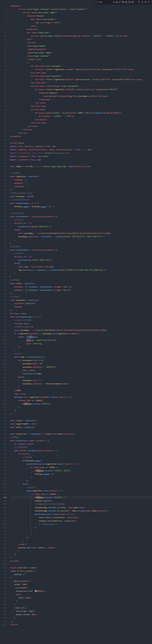This screenshot has height=644, width=152.
Task: Open color picker for #899fe1 swatch
Action: (36, 591)
